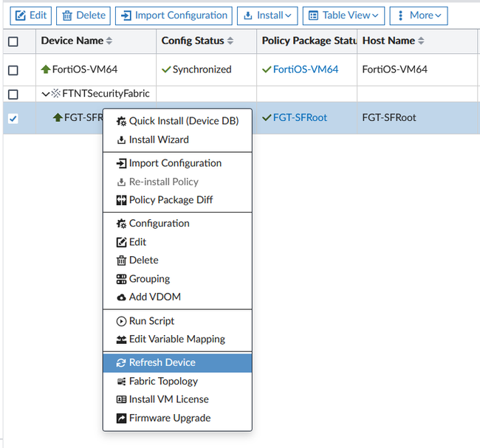Click the Firmware Upgrade icon
Image resolution: width=480 pixels, height=448 pixels.
point(122,418)
